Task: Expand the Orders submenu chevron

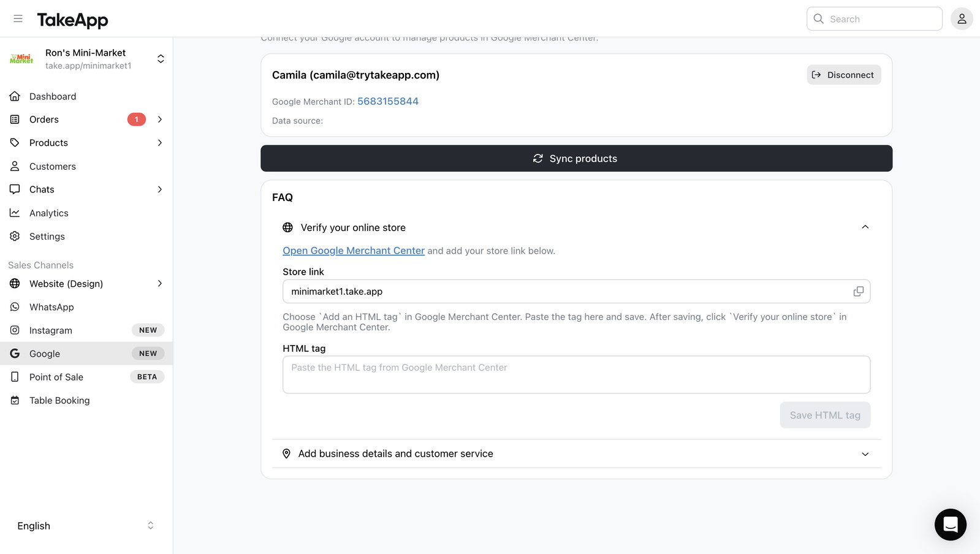Action: (160, 120)
